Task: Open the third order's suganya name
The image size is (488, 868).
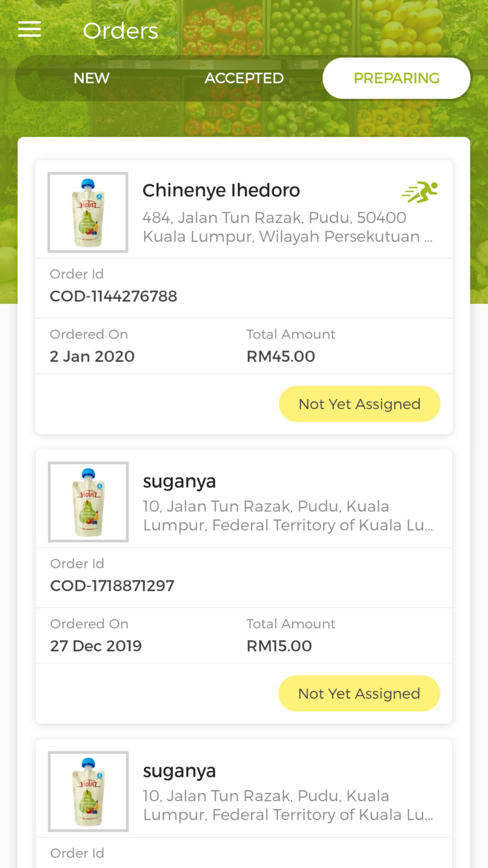Action: 179,771
